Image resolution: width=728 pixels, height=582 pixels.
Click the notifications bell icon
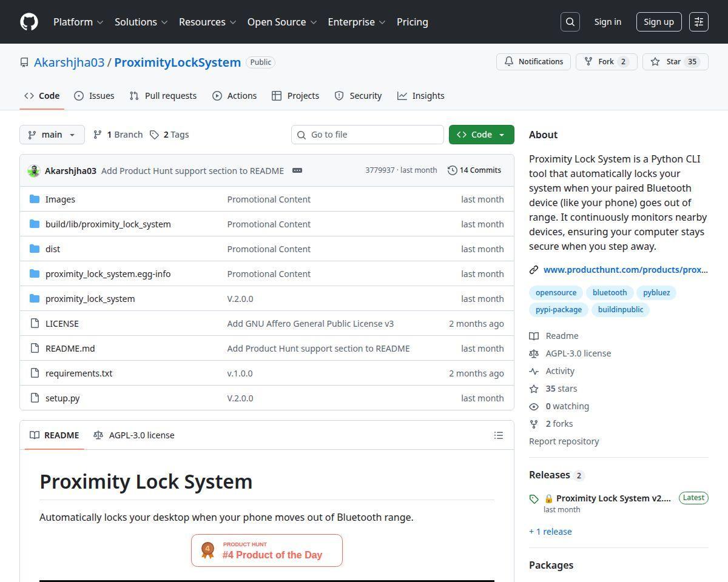[509, 62]
